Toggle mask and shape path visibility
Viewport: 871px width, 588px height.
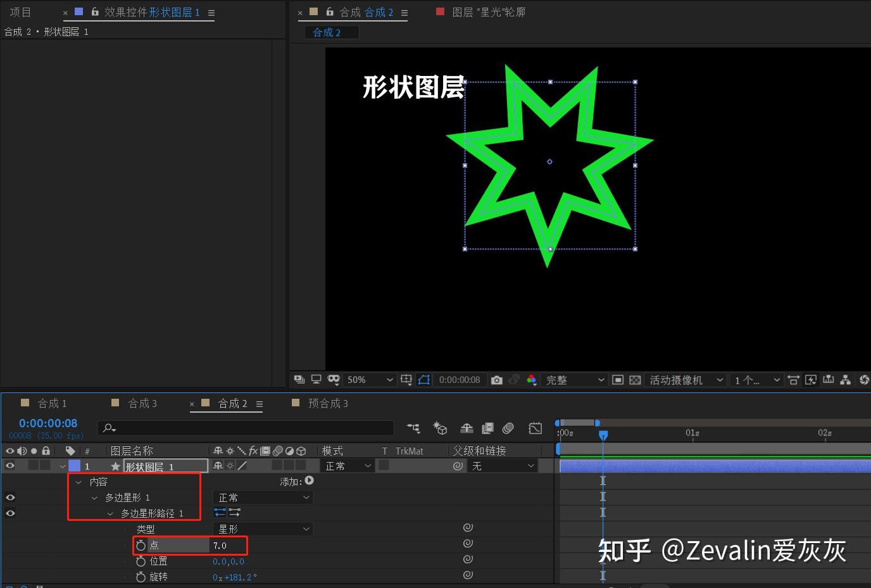(424, 380)
